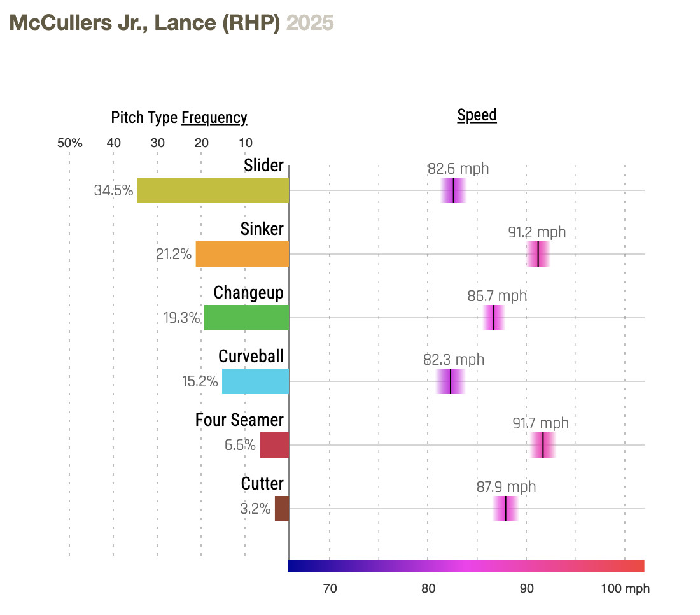Click the Curveball 82.3 mph speed marker
The image size is (700, 615).
(451, 381)
